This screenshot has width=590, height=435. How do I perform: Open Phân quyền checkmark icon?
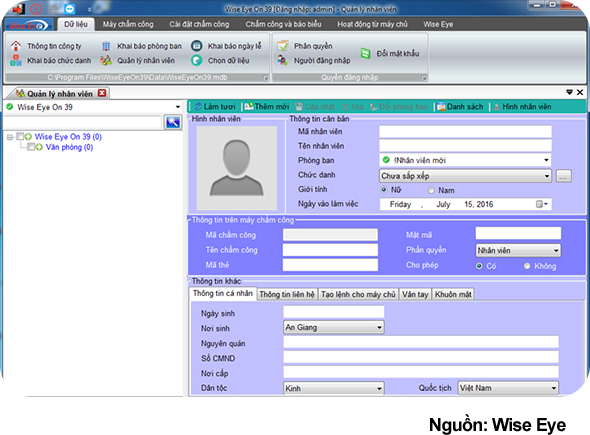(283, 46)
